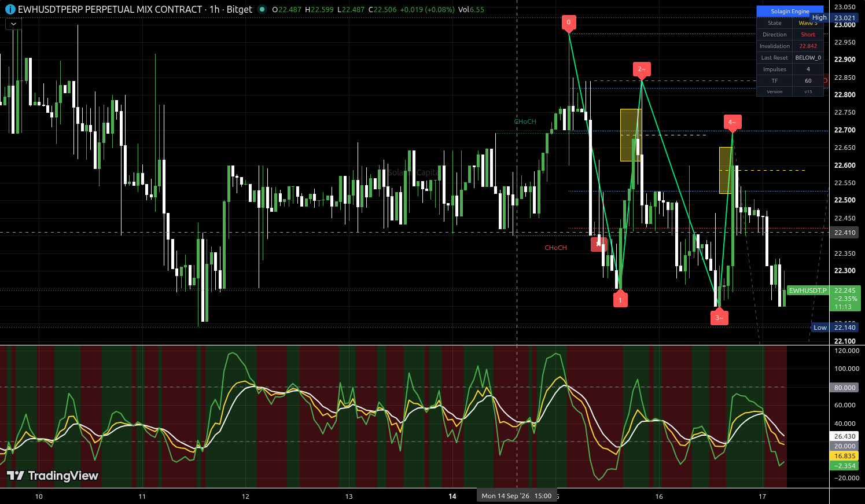The height and width of the screenshot is (504, 865).
Task: Click the green CHoCH label
Action: [x=525, y=122]
